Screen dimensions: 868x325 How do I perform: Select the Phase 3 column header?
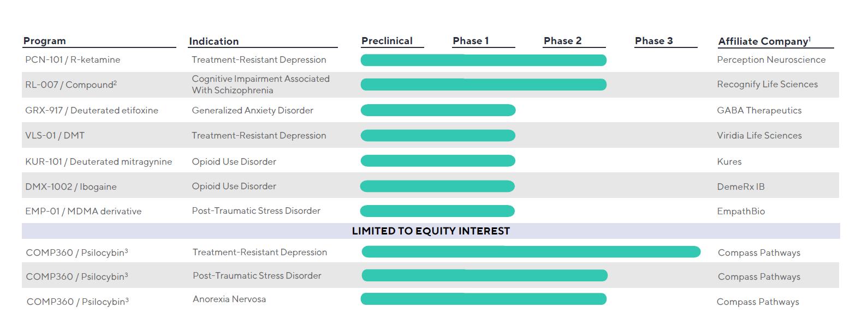[653, 41]
